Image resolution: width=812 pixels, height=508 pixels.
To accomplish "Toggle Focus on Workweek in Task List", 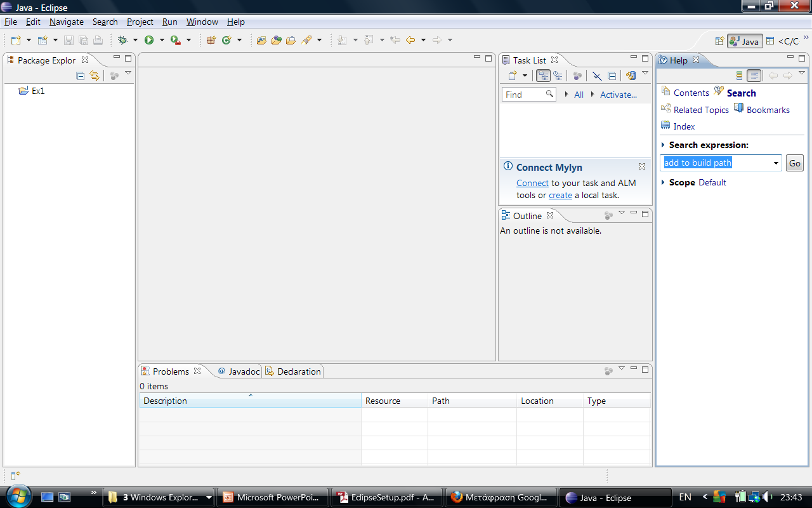I will [578, 76].
